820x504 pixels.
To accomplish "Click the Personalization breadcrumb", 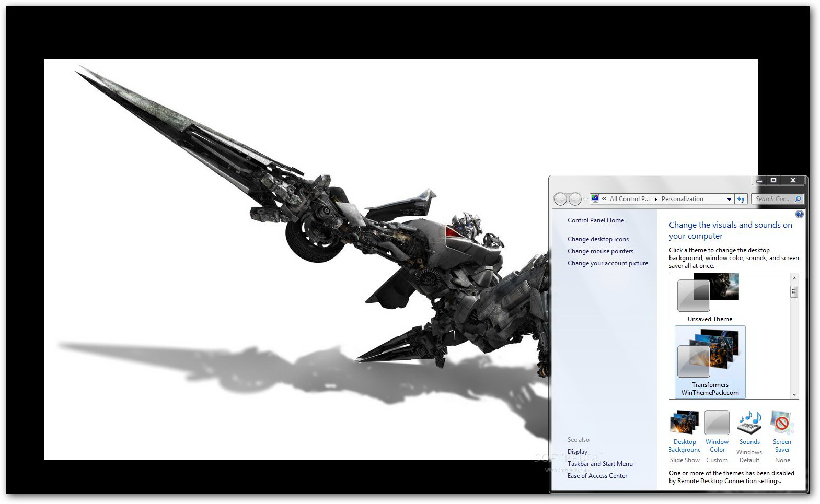I will click(x=682, y=199).
